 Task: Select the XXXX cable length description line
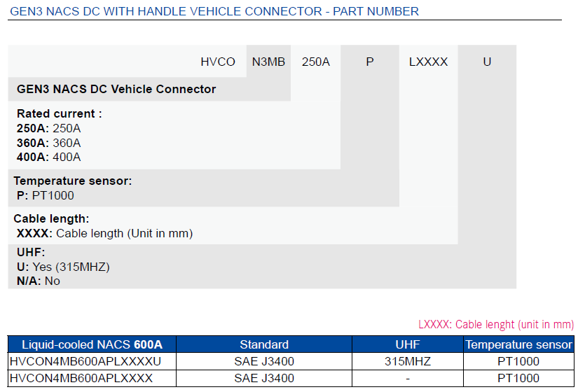(104, 233)
